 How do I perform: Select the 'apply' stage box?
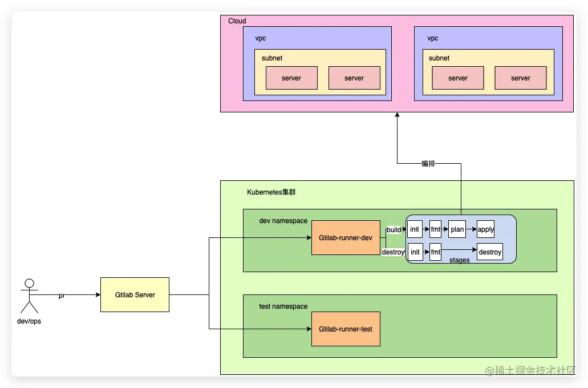tap(485, 229)
